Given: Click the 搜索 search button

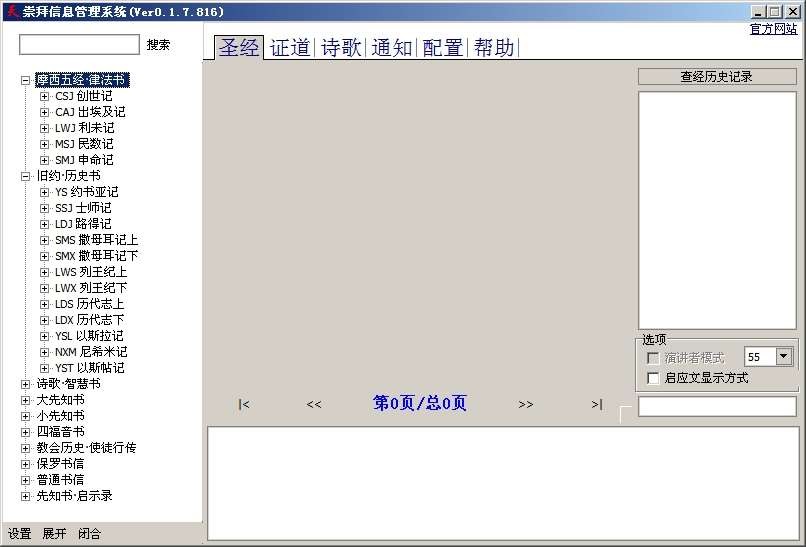Looking at the screenshot, I should click(x=158, y=45).
